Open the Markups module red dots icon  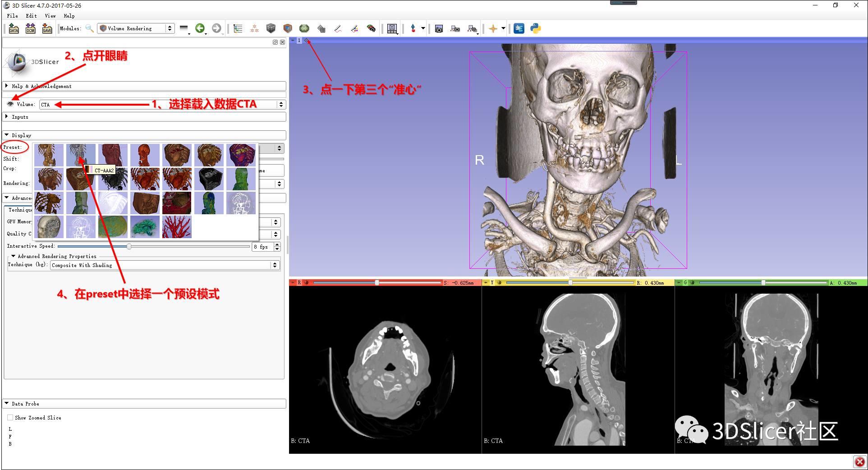[254, 28]
